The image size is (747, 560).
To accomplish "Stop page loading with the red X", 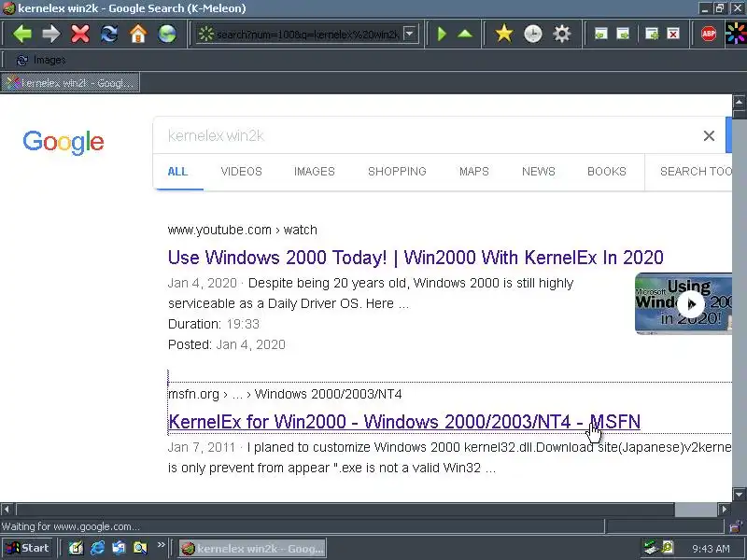I will [x=80, y=34].
